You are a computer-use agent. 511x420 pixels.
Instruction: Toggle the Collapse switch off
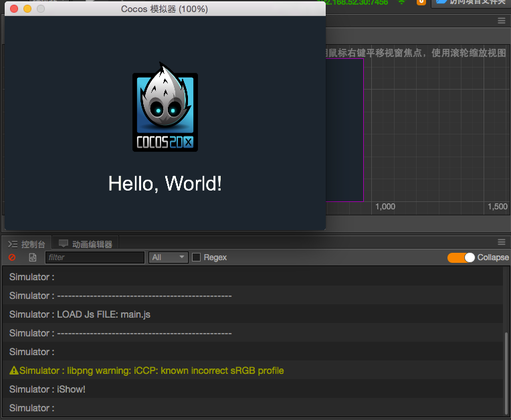[461, 257]
